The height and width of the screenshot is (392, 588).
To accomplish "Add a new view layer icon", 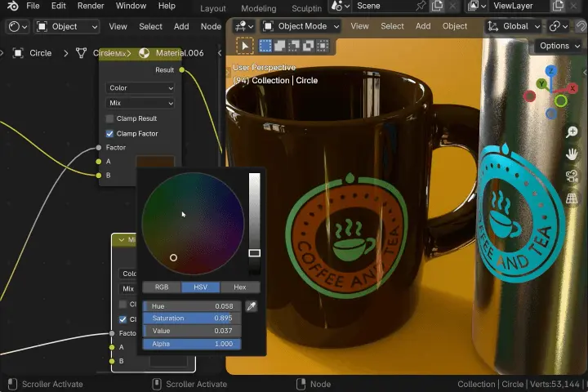I will 558,6.
